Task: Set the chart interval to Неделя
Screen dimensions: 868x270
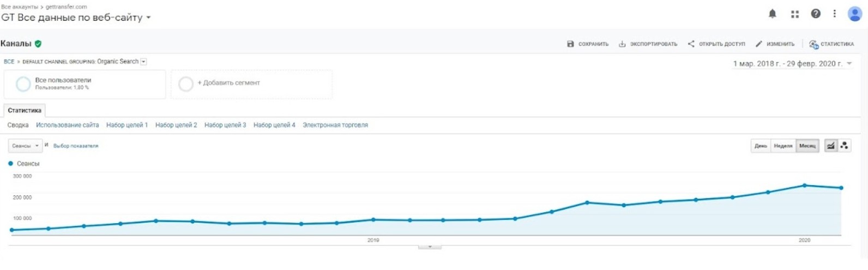Action: 783,146
